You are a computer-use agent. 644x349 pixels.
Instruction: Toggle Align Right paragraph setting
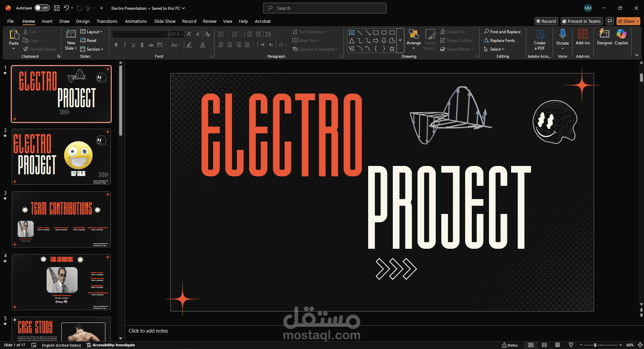pyautogui.click(x=239, y=45)
